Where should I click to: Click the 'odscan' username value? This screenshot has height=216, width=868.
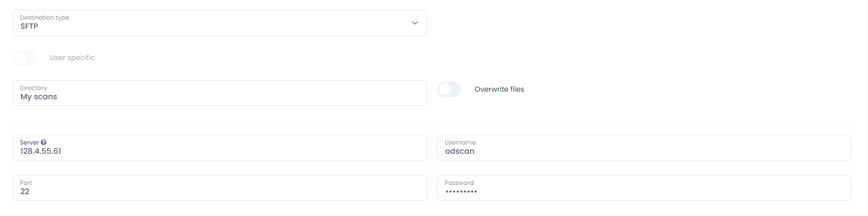[x=460, y=151]
